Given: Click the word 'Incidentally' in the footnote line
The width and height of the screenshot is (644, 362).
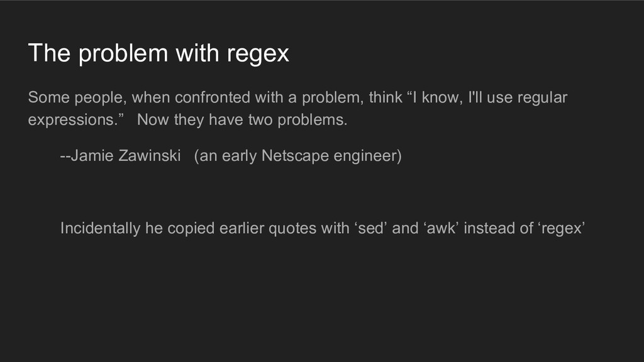Looking at the screenshot, I should [100, 229].
